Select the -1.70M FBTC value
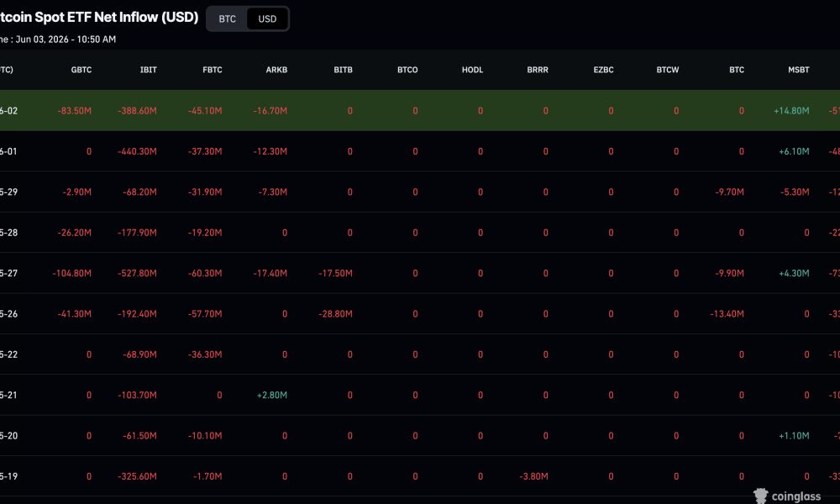This screenshot has height=504, width=840. tap(207, 476)
